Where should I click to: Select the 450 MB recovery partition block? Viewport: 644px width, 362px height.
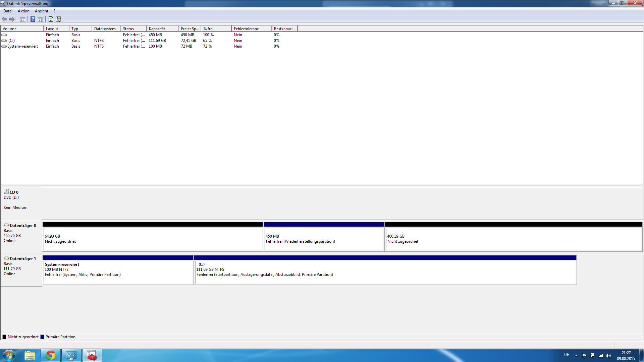click(x=324, y=239)
